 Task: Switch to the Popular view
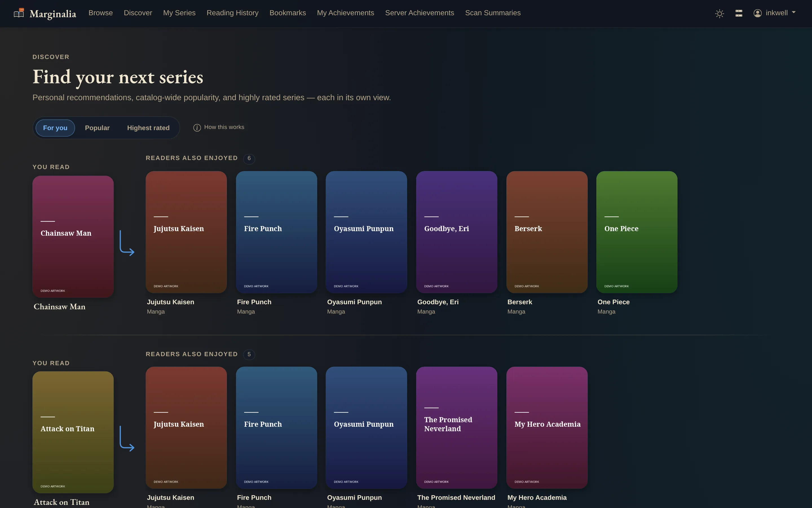(97, 128)
